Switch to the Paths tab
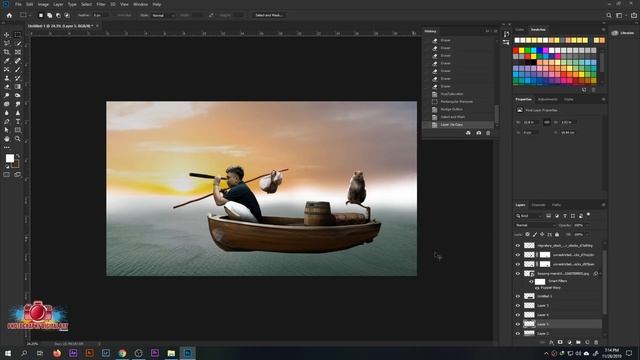Screen dimensions: 640x360 pyautogui.click(x=556, y=205)
